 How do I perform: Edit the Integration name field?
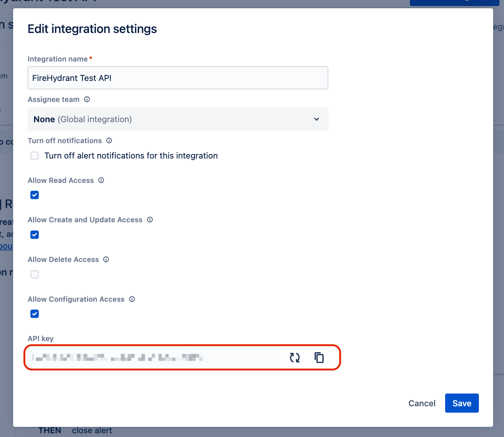[178, 78]
